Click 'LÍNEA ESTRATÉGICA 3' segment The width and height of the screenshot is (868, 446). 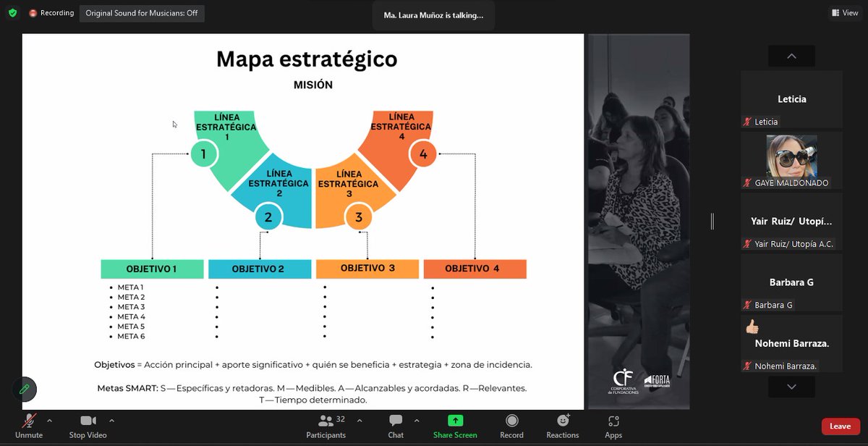pyautogui.click(x=349, y=183)
